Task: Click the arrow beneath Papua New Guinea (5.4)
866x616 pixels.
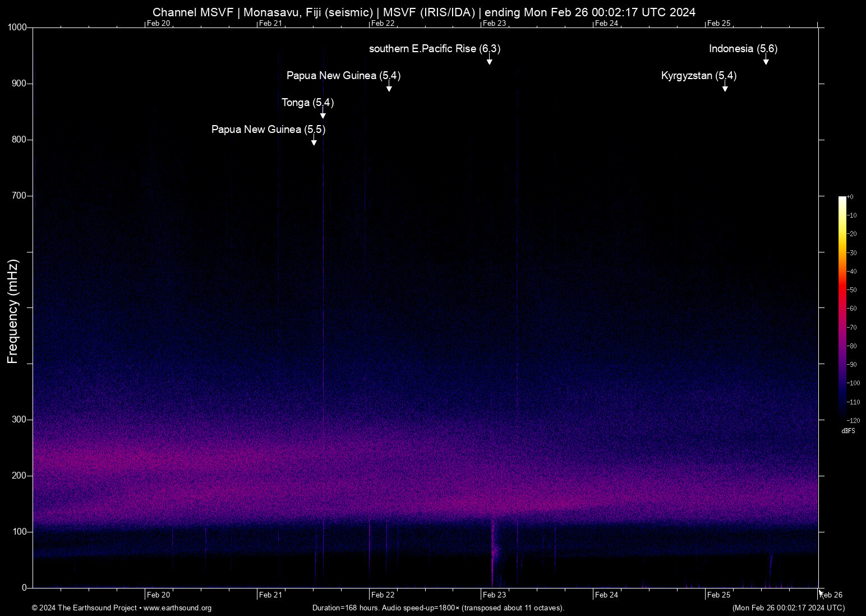Action: 389,86
